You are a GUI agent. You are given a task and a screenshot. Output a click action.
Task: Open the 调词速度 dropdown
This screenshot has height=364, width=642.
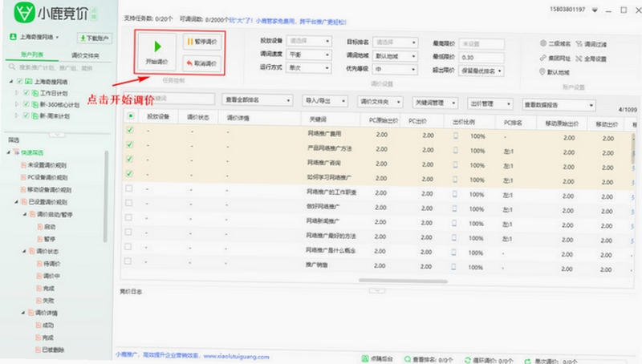309,55
